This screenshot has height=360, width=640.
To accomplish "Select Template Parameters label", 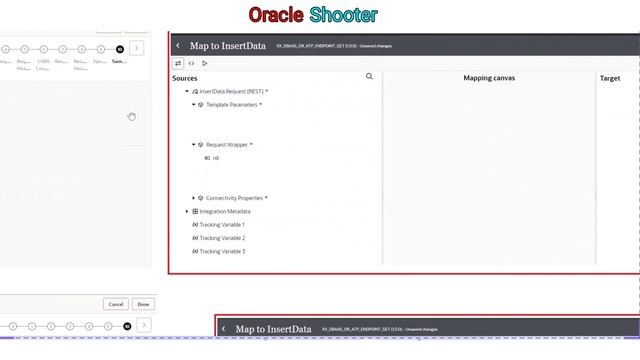I will pos(232,105).
